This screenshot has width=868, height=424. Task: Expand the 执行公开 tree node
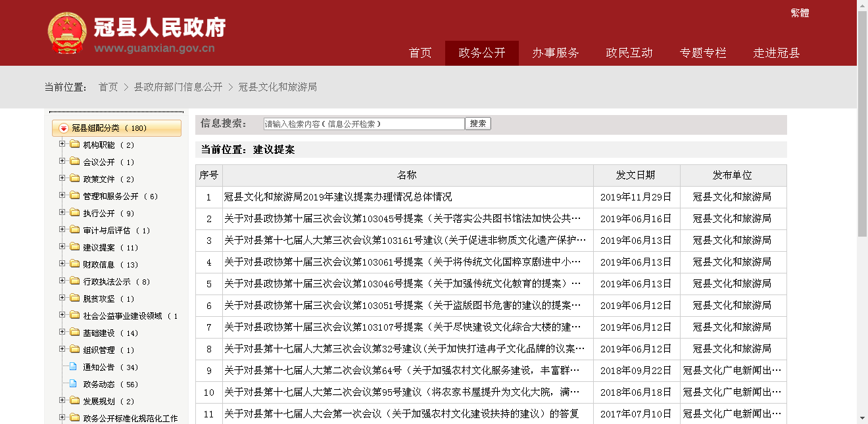coord(62,212)
